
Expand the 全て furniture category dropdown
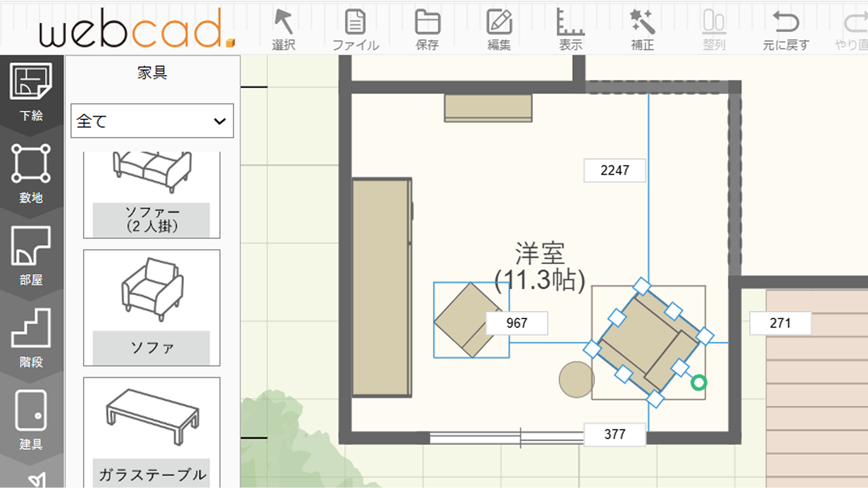pyautogui.click(x=152, y=121)
